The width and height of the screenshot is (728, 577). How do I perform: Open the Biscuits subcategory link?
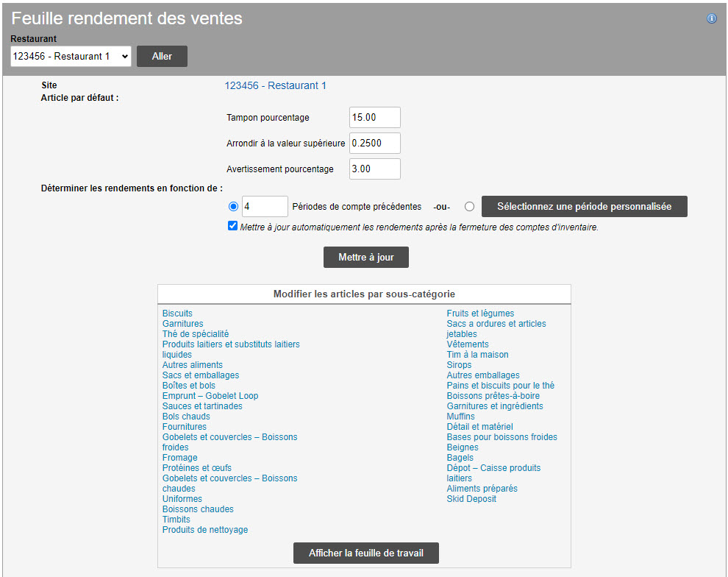pyautogui.click(x=177, y=314)
